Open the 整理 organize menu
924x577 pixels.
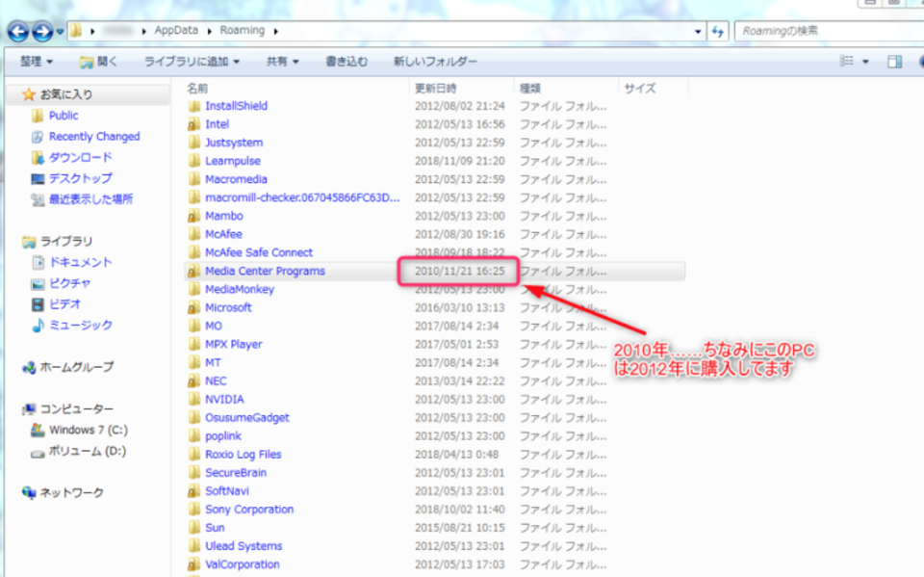point(36,62)
